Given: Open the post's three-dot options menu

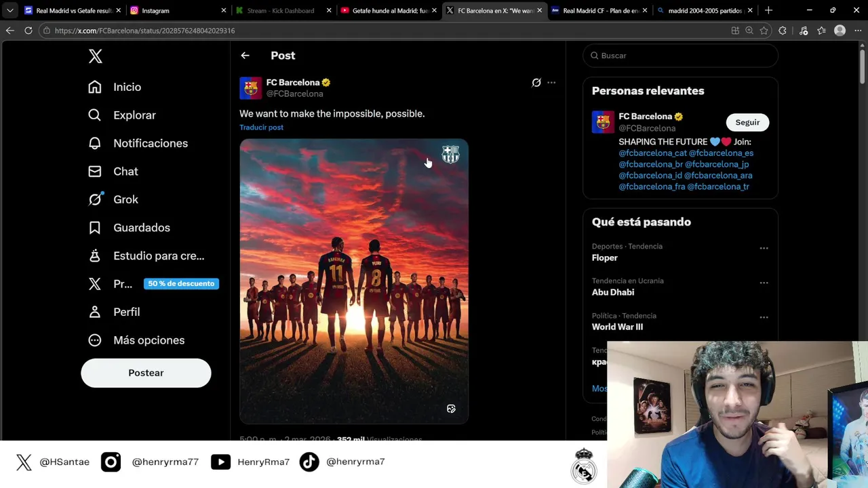Looking at the screenshot, I should [551, 83].
